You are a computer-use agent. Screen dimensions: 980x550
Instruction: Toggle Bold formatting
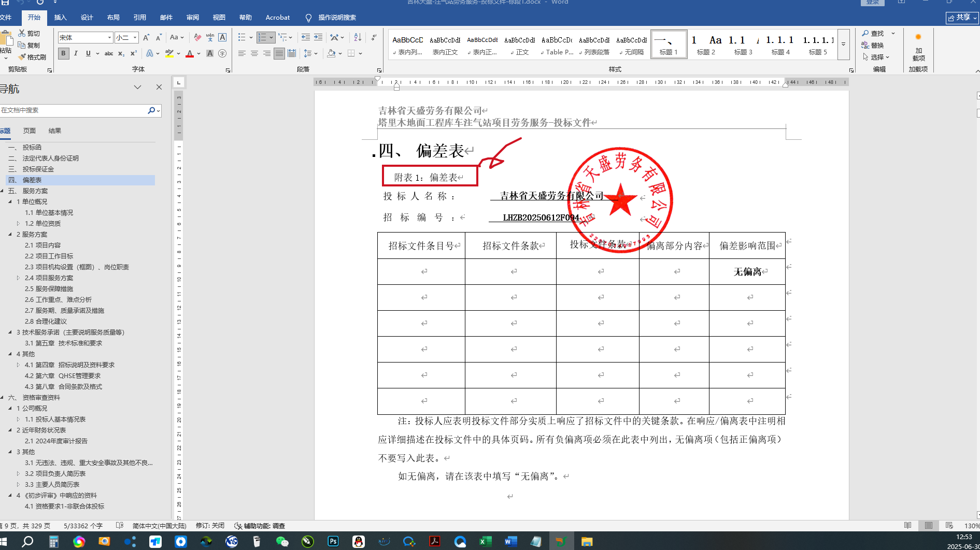(x=64, y=53)
